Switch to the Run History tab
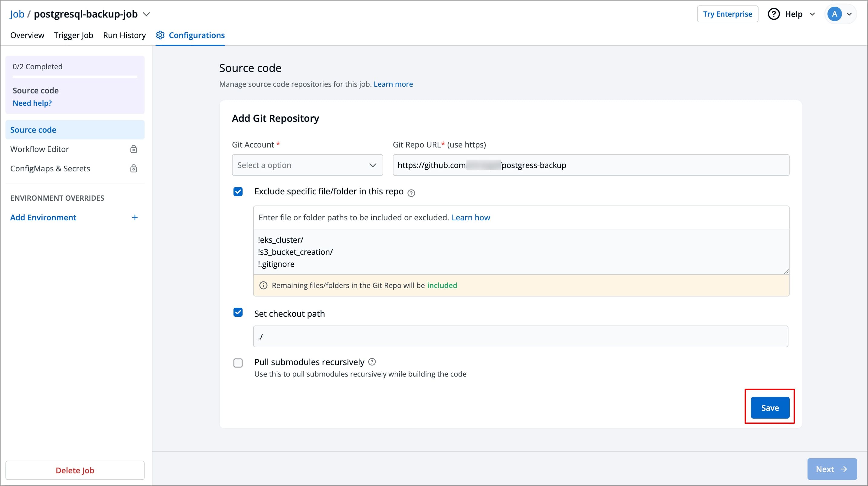 pyautogui.click(x=124, y=35)
